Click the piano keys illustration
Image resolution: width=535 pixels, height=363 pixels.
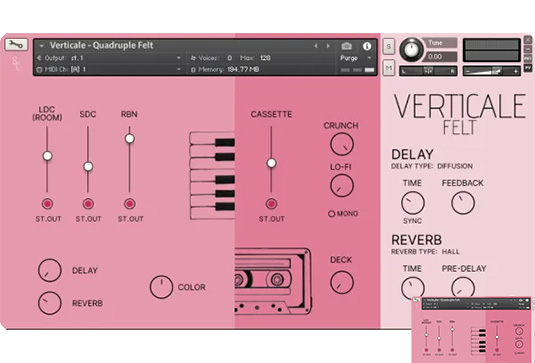click(212, 175)
